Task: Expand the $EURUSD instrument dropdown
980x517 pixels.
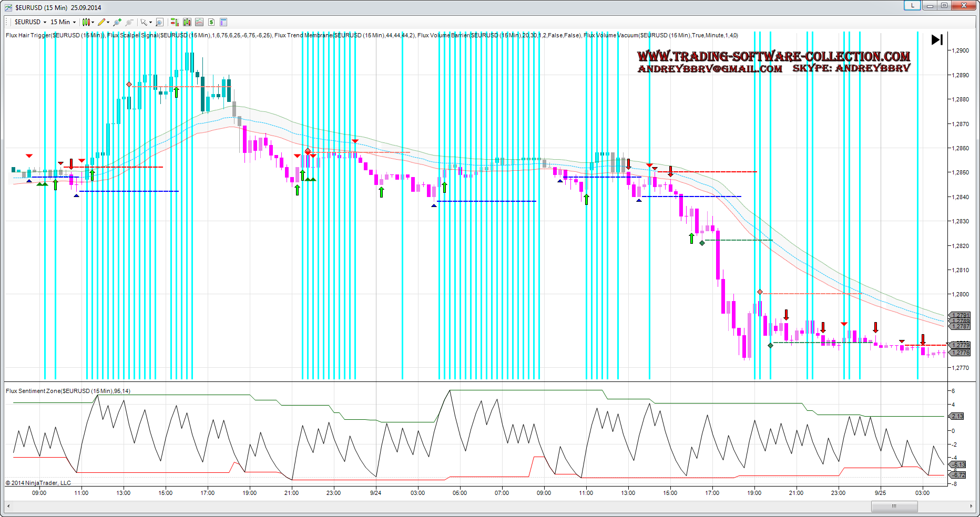Action: click(x=45, y=22)
